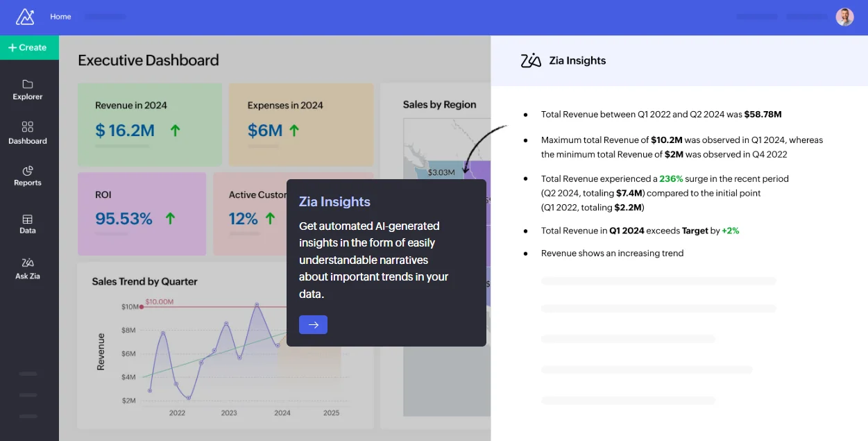This screenshot has width=868, height=441.
Task: Open the Data table icon
Action: click(28, 219)
